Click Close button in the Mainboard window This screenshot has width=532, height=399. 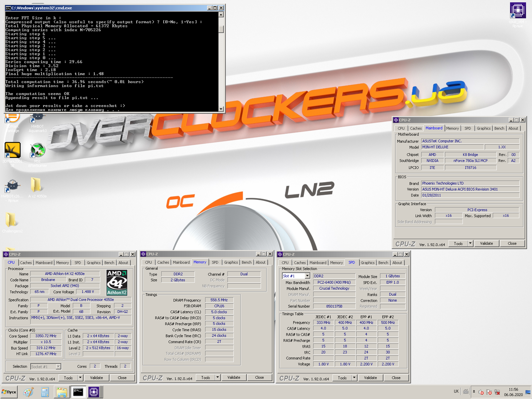tap(512, 243)
